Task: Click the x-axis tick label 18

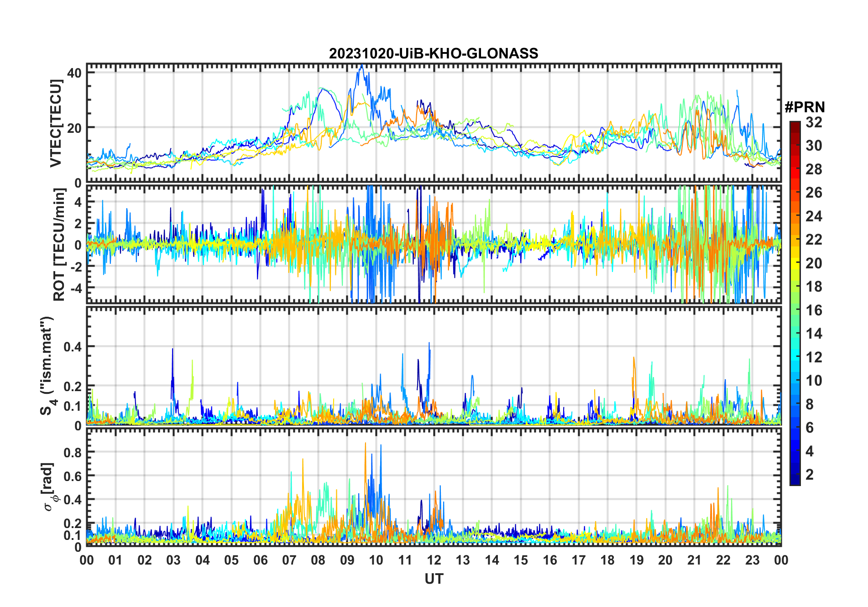Action: click(x=607, y=560)
